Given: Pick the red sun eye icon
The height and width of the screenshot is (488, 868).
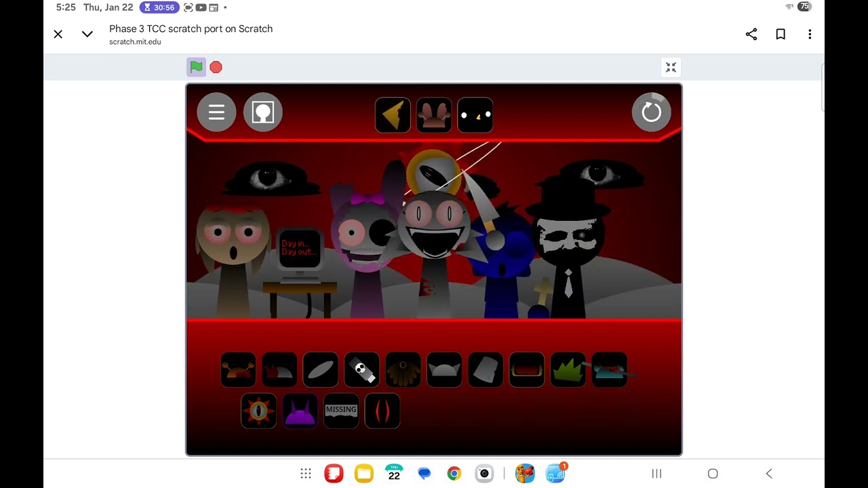Looking at the screenshot, I should (x=258, y=411).
